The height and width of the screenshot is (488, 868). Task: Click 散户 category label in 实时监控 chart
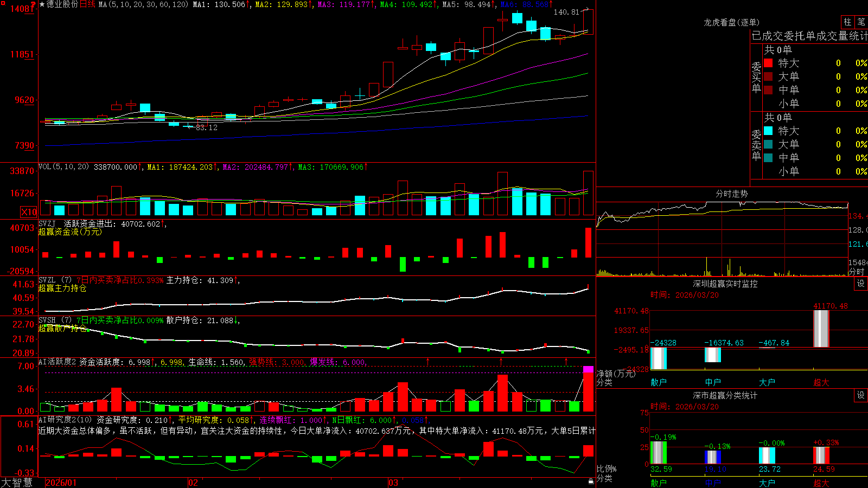[659, 382]
